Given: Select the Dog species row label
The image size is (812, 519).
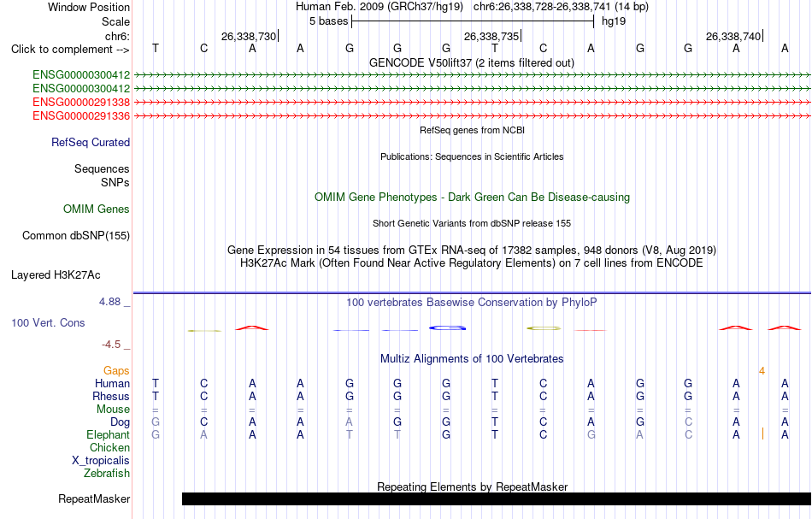Looking at the screenshot, I should coord(120,422).
